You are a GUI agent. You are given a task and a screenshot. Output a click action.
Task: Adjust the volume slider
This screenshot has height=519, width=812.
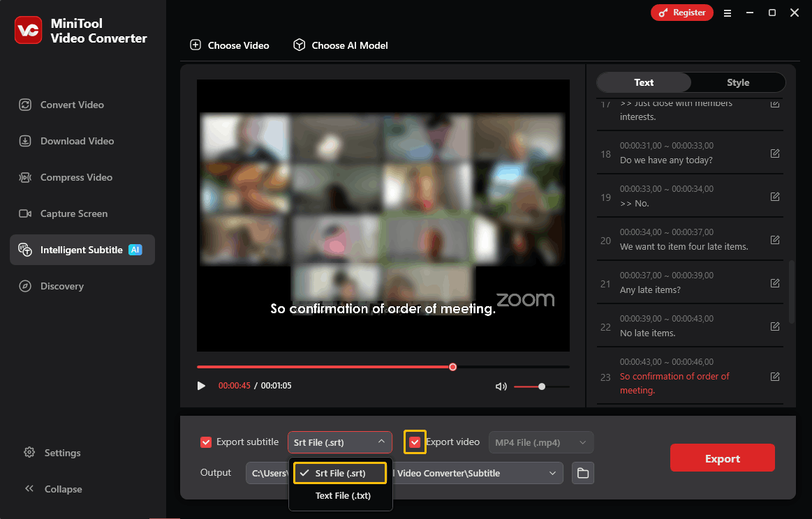tap(542, 386)
